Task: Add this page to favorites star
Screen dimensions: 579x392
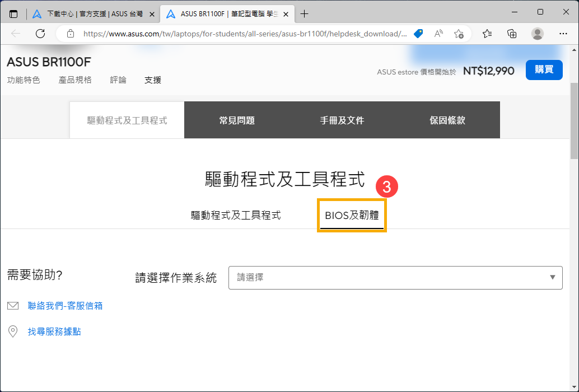Action: pyautogui.click(x=459, y=34)
